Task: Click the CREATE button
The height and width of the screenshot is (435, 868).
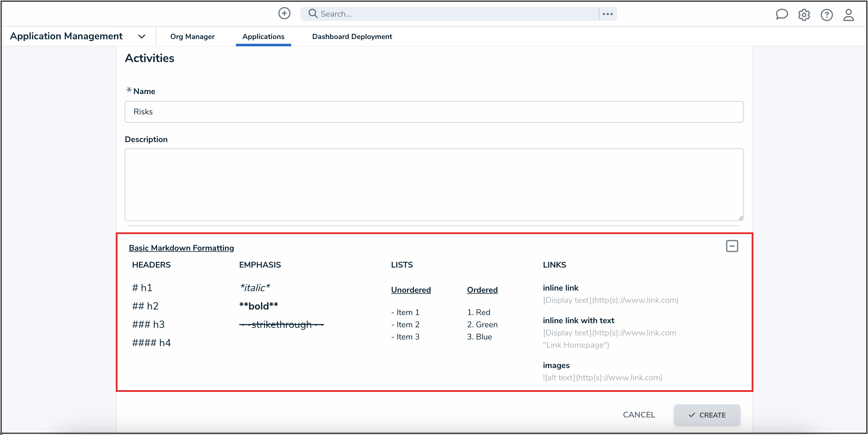Action: pyautogui.click(x=707, y=415)
